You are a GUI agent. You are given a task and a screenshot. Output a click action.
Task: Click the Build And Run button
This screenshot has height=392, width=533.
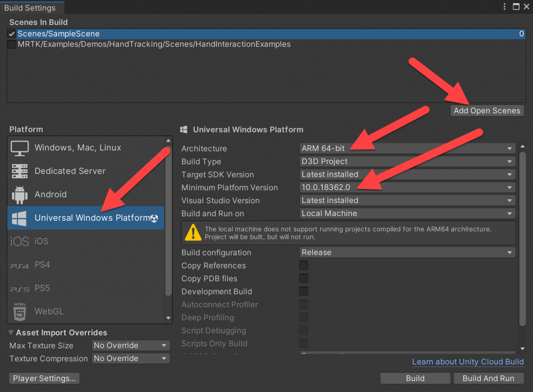(488, 378)
